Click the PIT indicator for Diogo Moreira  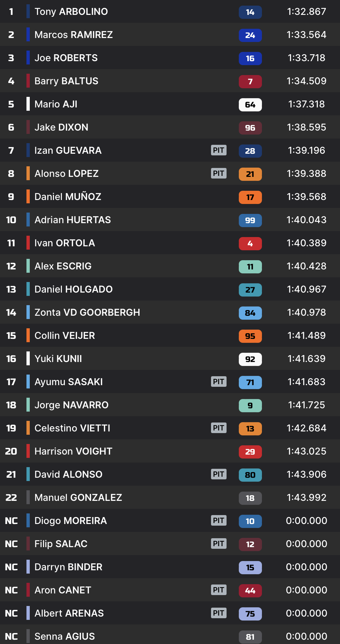click(219, 520)
